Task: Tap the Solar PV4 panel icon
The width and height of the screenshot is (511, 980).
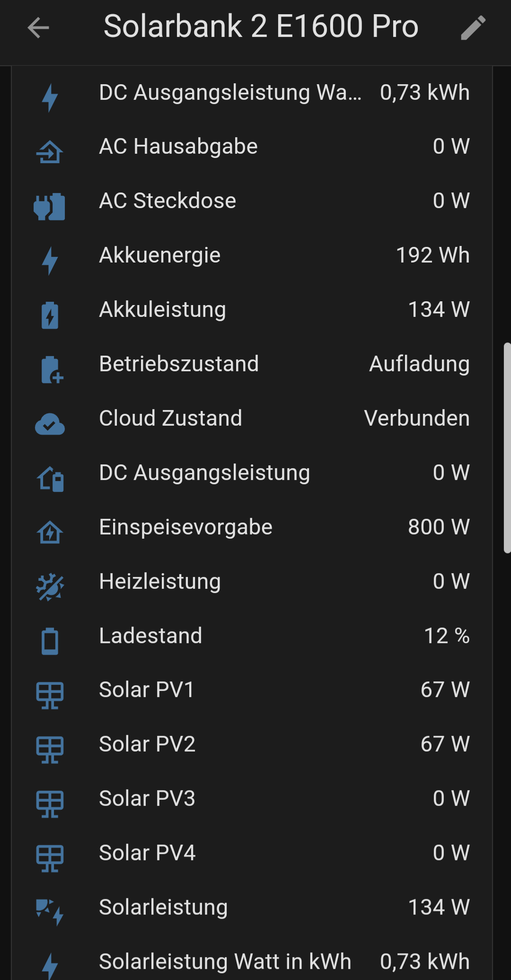Action: point(50,859)
